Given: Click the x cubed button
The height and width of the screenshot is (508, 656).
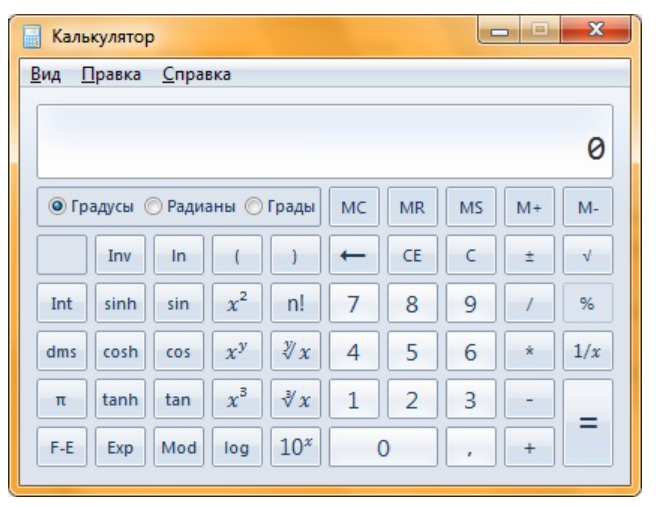Looking at the screenshot, I should click(x=237, y=400).
